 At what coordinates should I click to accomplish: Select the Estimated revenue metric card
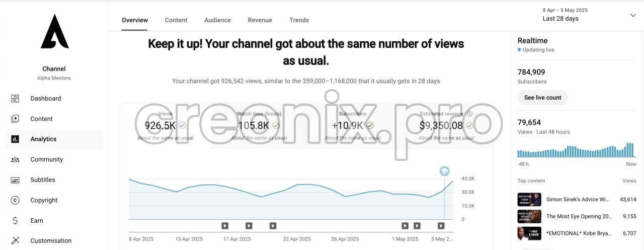446,126
